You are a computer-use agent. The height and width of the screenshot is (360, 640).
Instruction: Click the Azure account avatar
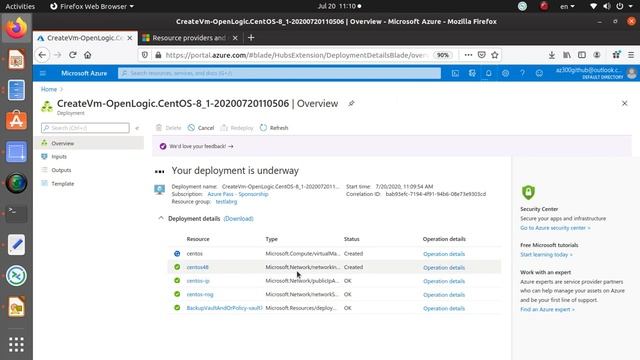[x=632, y=73]
